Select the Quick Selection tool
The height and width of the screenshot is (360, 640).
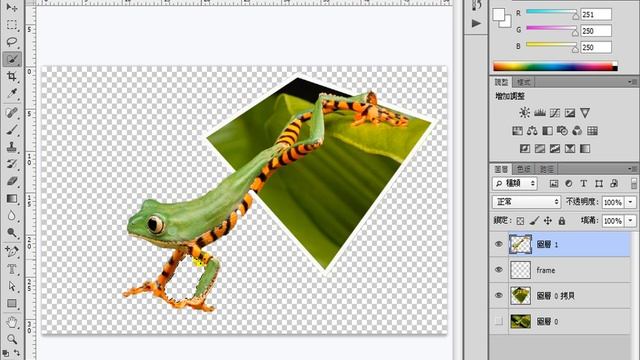pyautogui.click(x=12, y=59)
